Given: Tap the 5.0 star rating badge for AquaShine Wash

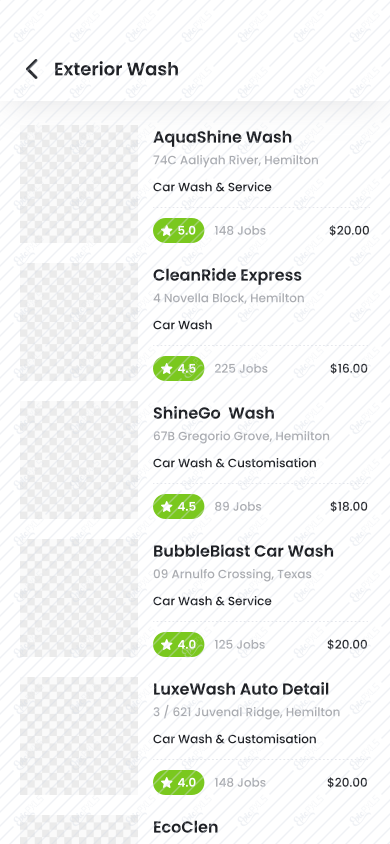Looking at the screenshot, I should click(x=179, y=231).
